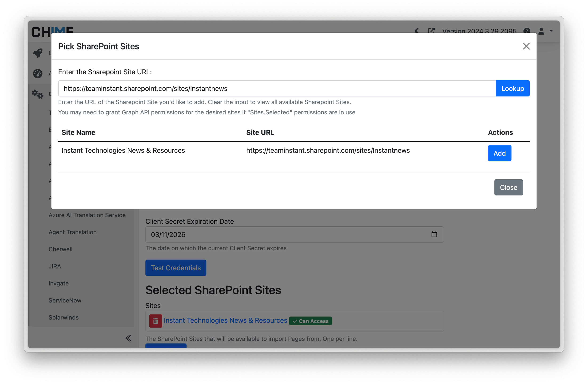Click the dashboard gauge icon in the sidebar
Viewport: 588px width, 384px height.
click(x=38, y=73)
